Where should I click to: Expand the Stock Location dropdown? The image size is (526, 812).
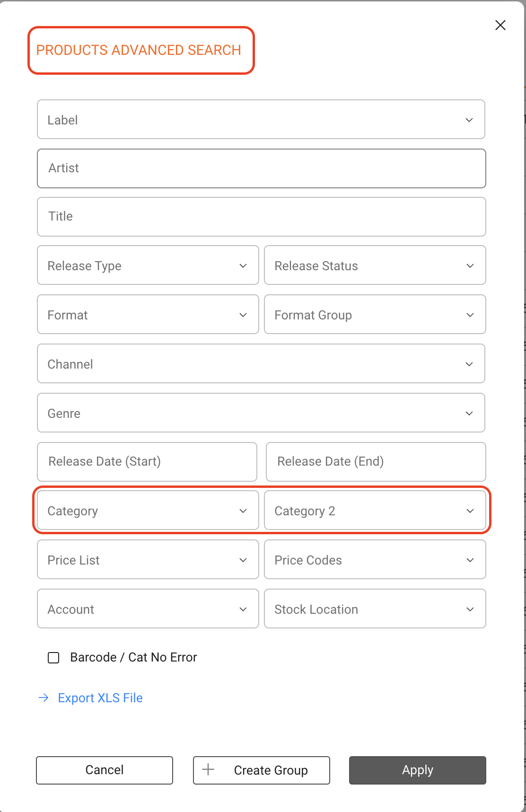tap(375, 609)
